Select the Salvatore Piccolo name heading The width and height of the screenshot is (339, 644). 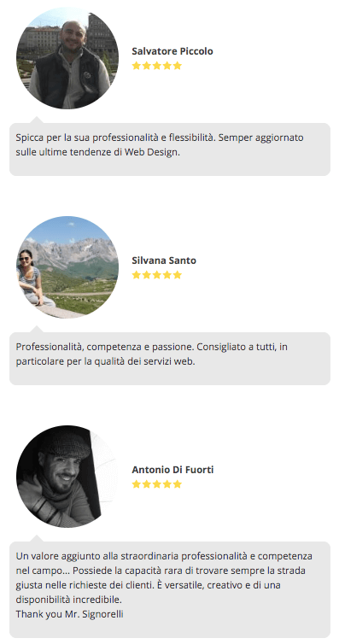pyautogui.click(x=172, y=51)
